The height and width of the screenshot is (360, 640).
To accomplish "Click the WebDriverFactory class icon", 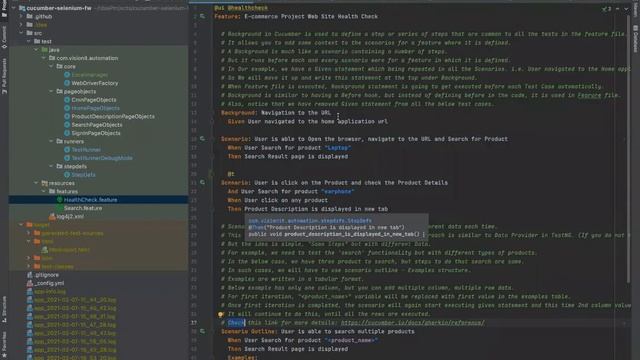I will (67, 83).
